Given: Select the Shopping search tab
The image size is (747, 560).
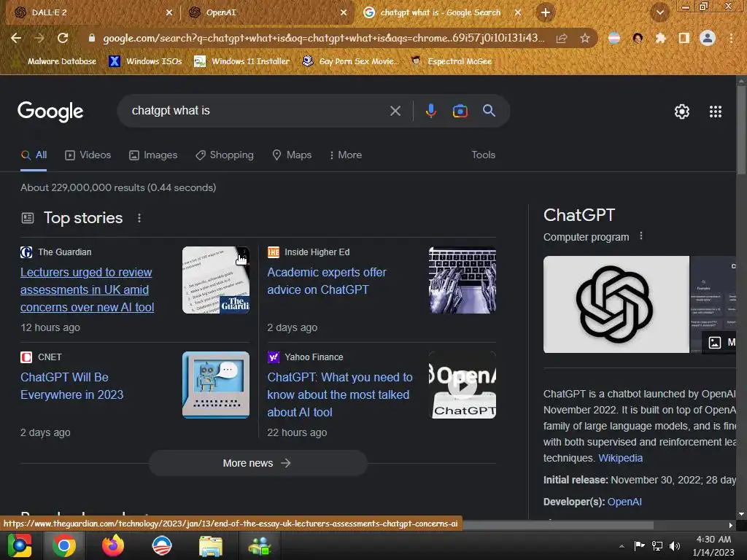Looking at the screenshot, I should (225, 155).
